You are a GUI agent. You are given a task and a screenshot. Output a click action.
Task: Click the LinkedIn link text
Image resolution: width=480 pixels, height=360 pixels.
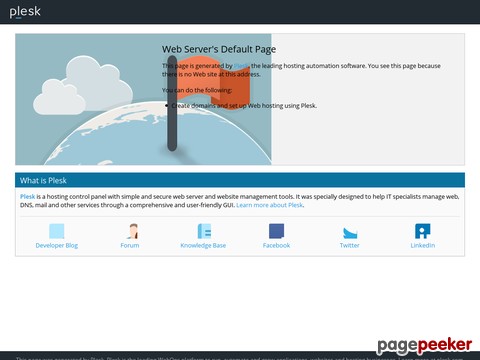pyautogui.click(x=423, y=245)
